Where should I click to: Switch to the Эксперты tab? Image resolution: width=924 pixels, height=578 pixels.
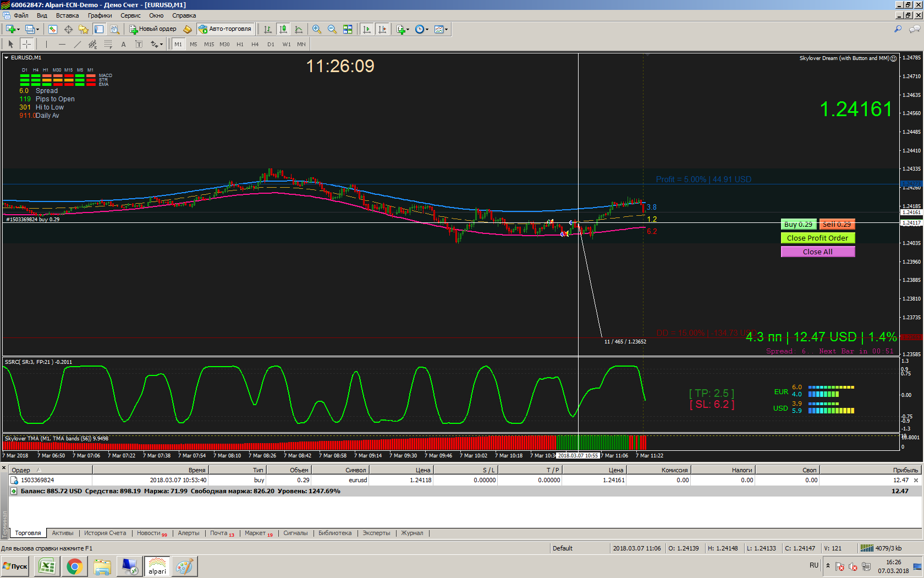click(x=376, y=533)
